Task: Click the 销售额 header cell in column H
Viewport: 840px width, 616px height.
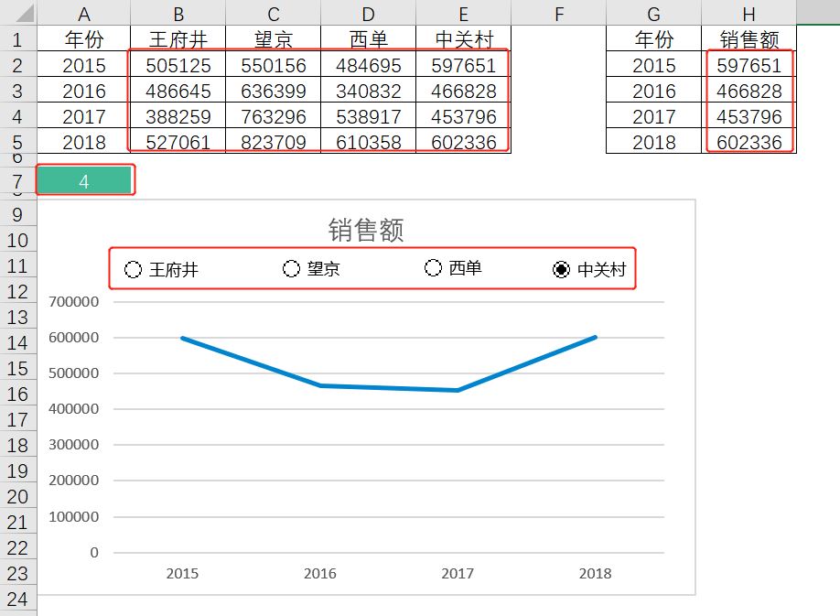Action: click(x=748, y=39)
